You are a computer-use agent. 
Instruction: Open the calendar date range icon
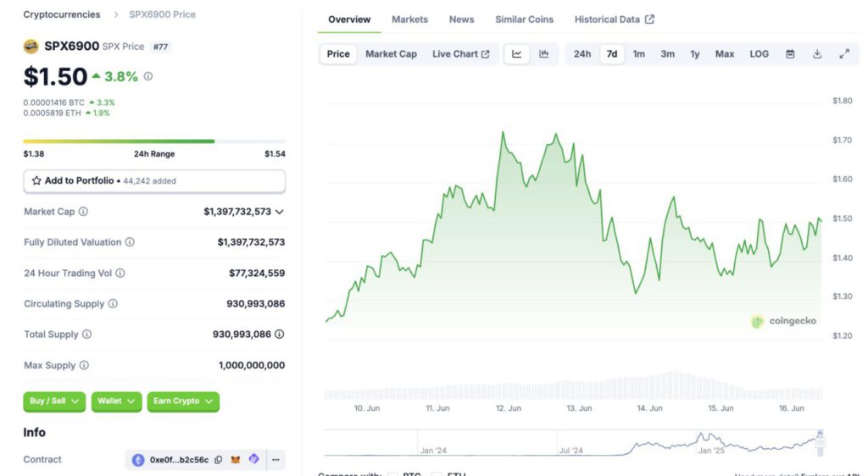pyautogui.click(x=790, y=54)
